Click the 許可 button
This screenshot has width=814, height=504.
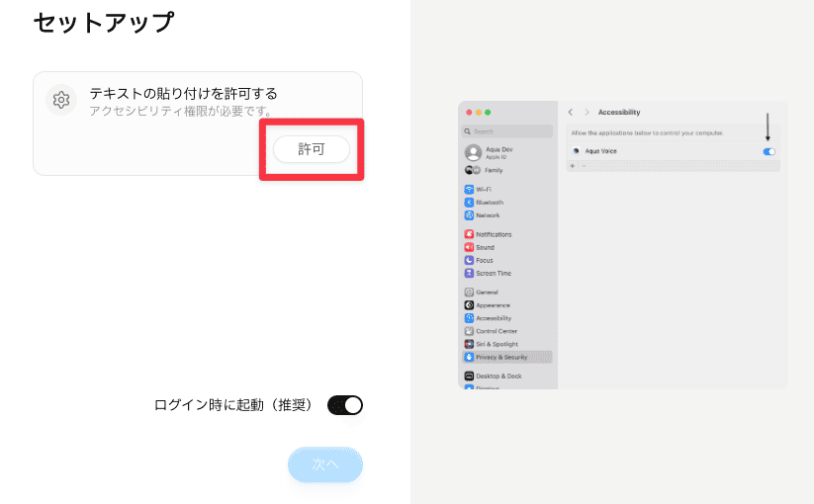click(312, 149)
